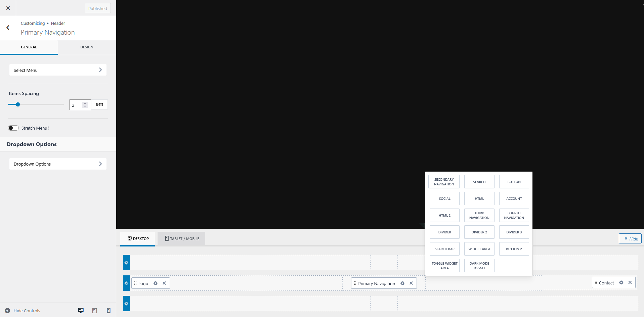Open settings gear for Contact item
The image size is (644, 317).
621,282
